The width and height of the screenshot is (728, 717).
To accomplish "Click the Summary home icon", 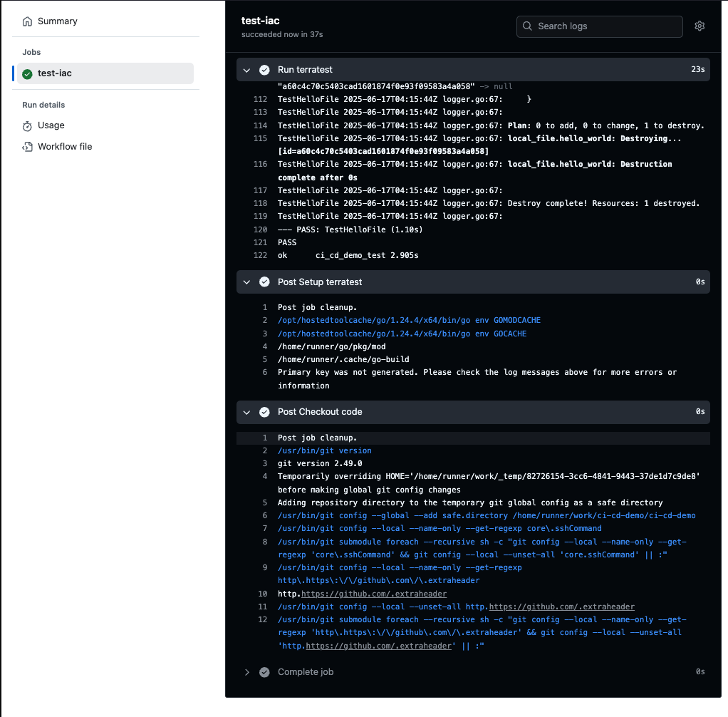I will (28, 21).
